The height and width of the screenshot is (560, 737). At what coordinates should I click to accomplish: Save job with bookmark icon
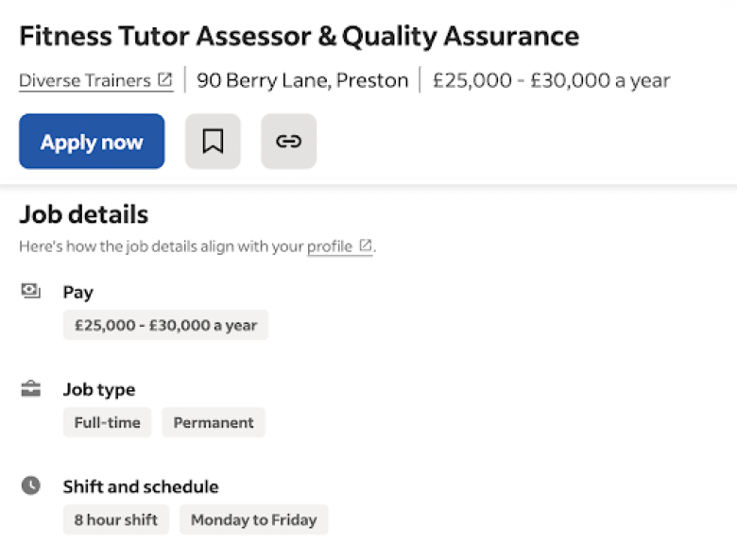[213, 142]
